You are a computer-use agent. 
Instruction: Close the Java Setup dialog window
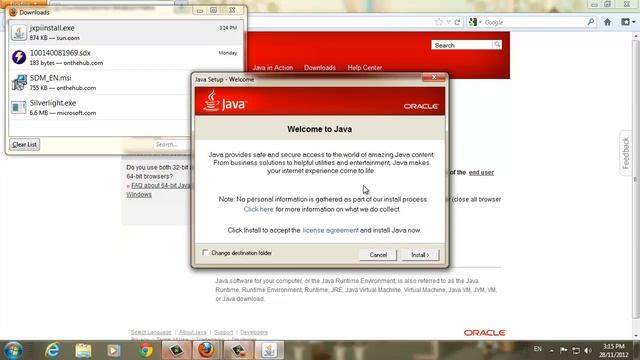pos(433,77)
